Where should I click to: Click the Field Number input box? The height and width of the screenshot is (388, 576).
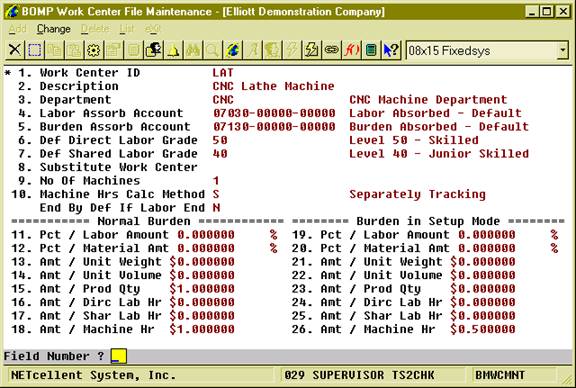click(x=119, y=356)
